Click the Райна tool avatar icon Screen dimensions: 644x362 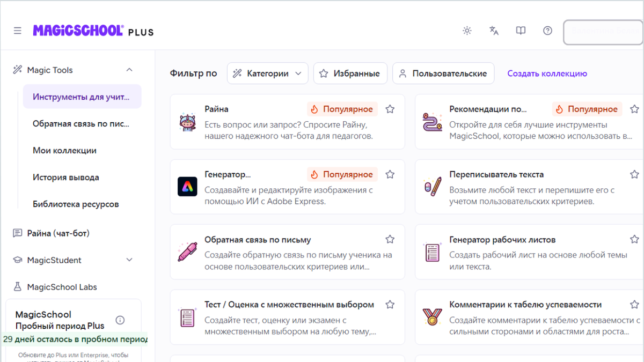pyautogui.click(x=188, y=122)
